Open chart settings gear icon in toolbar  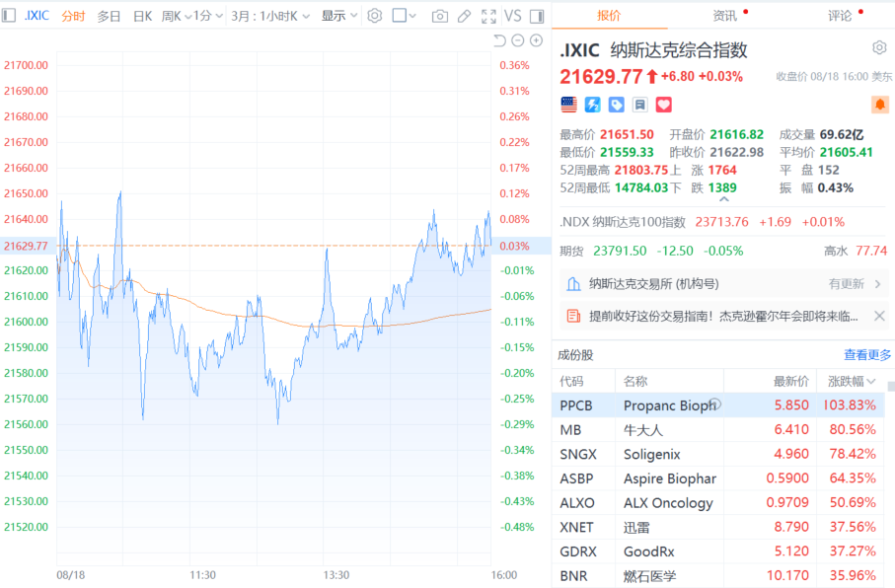374,16
